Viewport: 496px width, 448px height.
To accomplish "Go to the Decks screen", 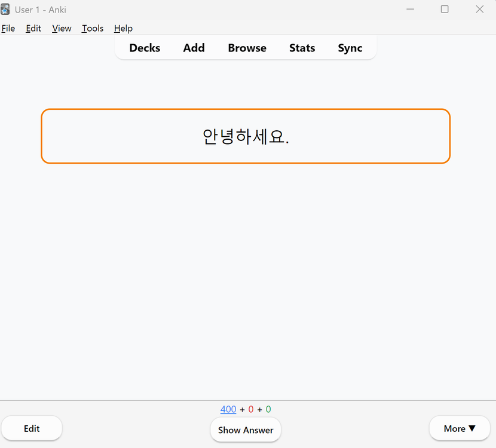I will tap(145, 48).
